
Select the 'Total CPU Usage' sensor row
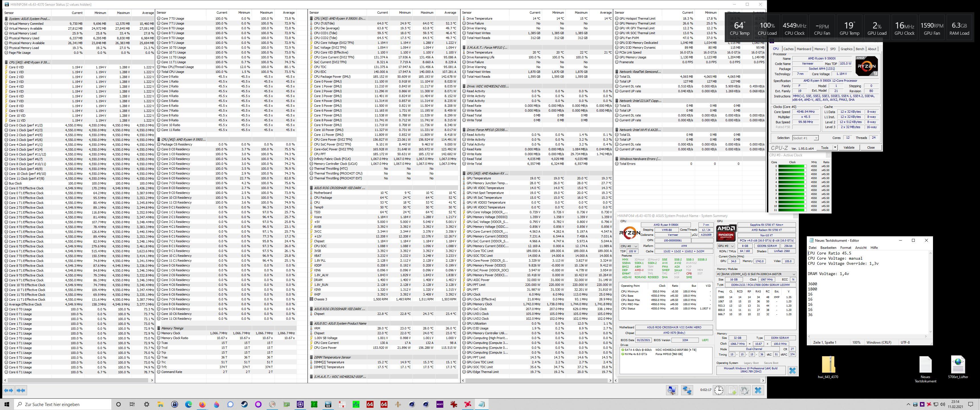(x=226, y=72)
